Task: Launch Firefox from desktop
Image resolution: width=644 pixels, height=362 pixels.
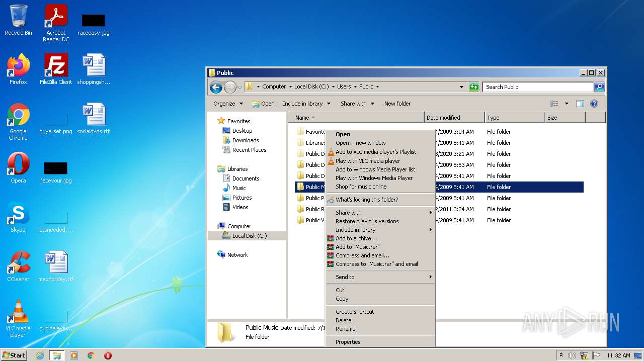Action: click(x=18, y=69)
